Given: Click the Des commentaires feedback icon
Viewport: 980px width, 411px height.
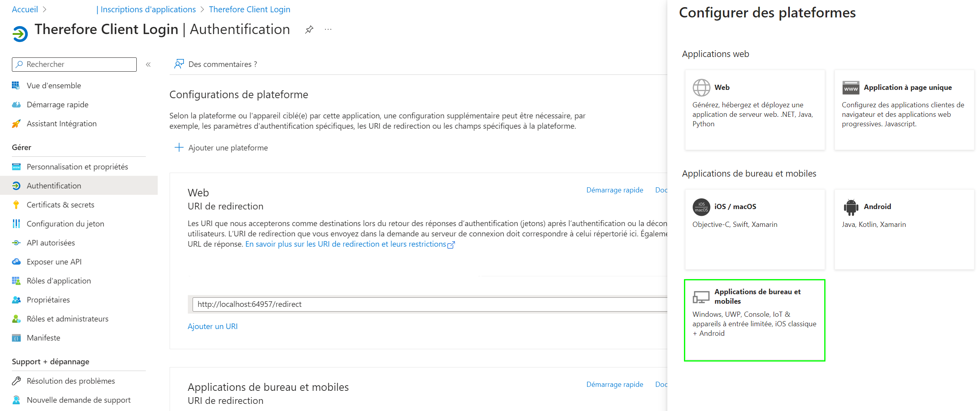Looking at the screenshot, I should 179,64.
